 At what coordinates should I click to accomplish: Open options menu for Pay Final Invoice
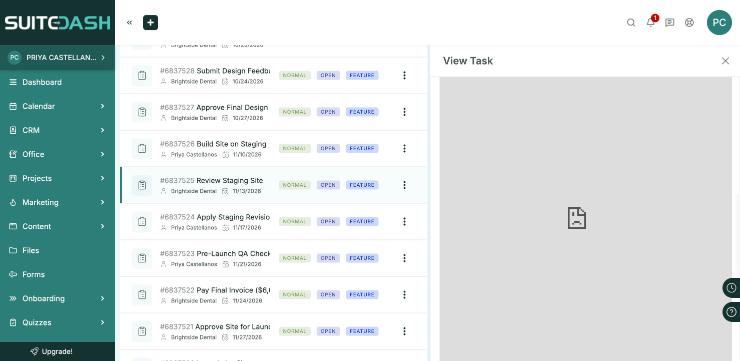coord(404,294)
